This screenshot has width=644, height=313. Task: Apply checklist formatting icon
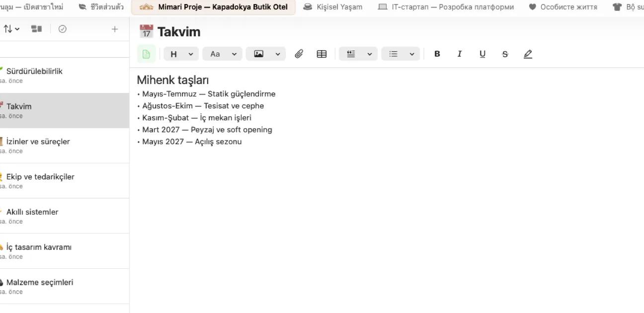coord(351,54)
